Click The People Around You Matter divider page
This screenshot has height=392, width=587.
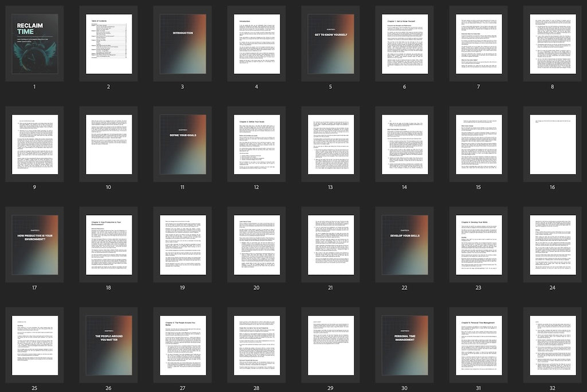pyautogui.click(x=108, y=345)
